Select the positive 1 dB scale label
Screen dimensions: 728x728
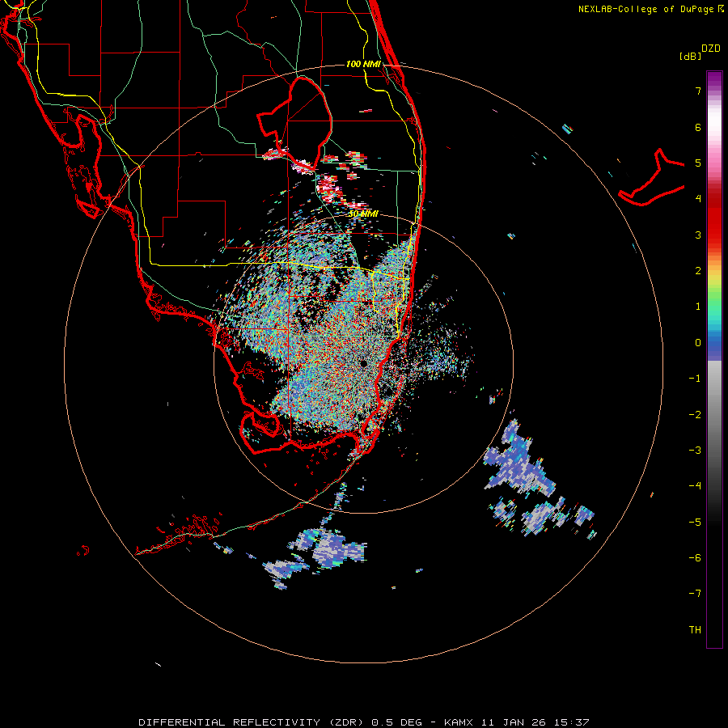pyautogui.click(x=698, y=307)
